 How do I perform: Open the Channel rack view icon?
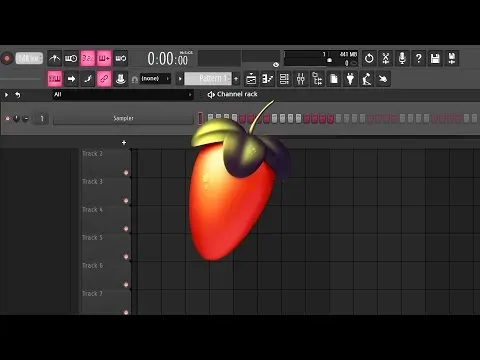point(284,79)
